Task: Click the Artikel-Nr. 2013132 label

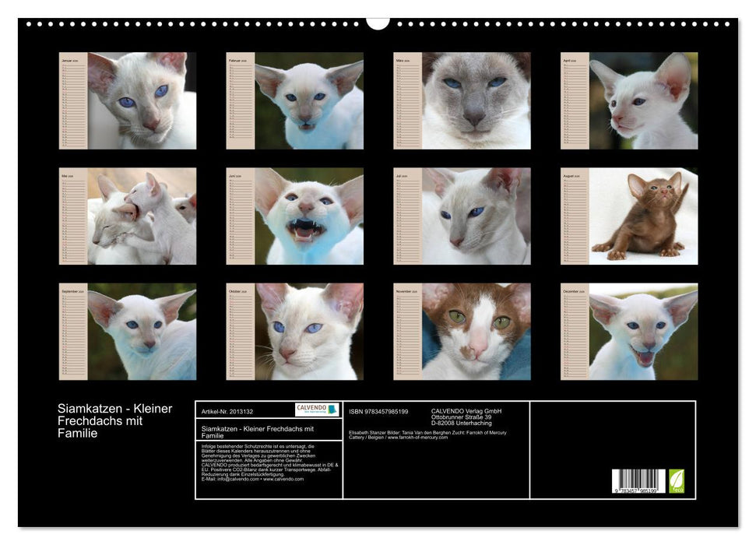Action: point(226,410)
